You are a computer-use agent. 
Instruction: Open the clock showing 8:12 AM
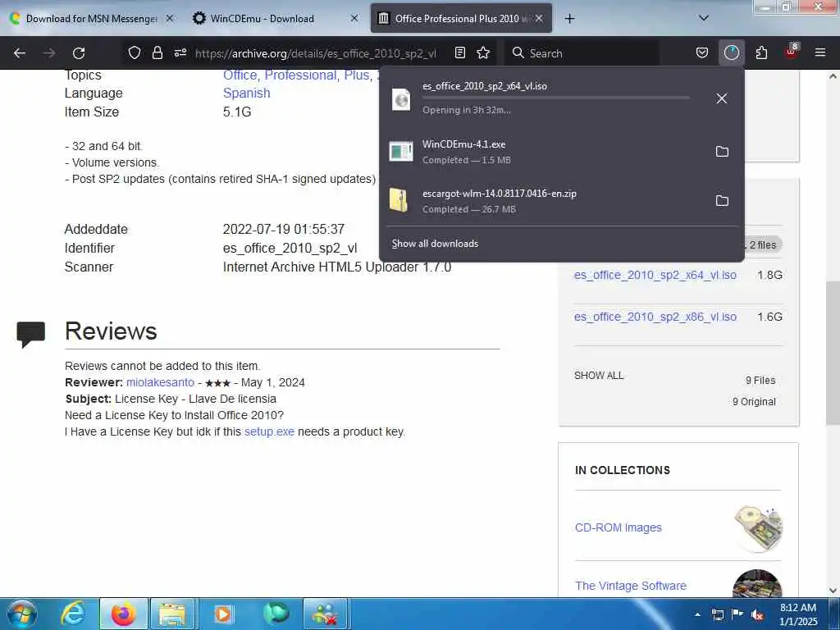tap(798, 614)
